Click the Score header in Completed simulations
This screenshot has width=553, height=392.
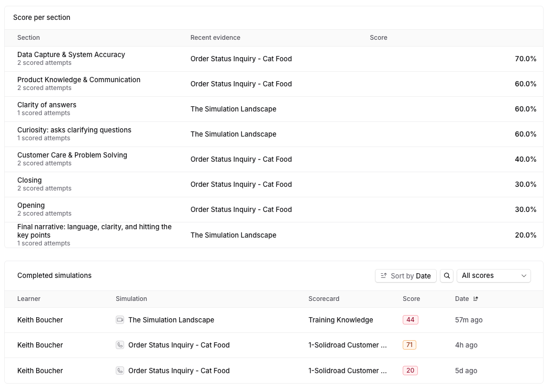coord(411,299)
